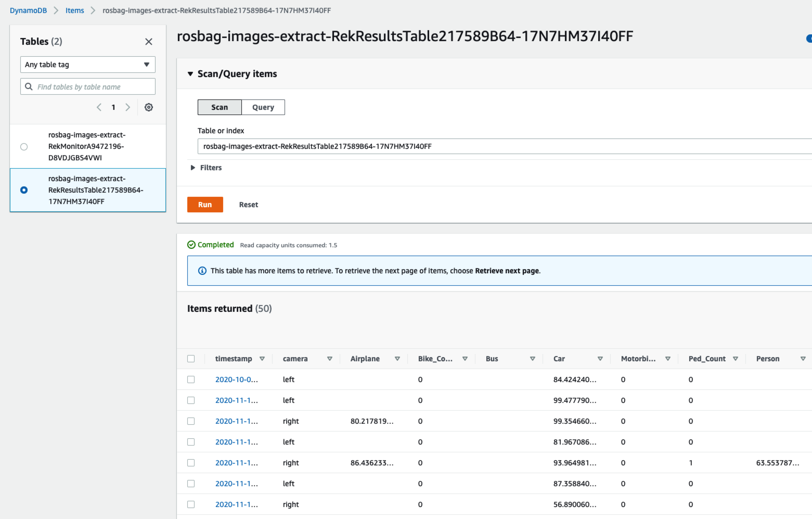The image size is (812, 519).
Task: Click the Items returned (50) heading
Action: tap(229, 309)
